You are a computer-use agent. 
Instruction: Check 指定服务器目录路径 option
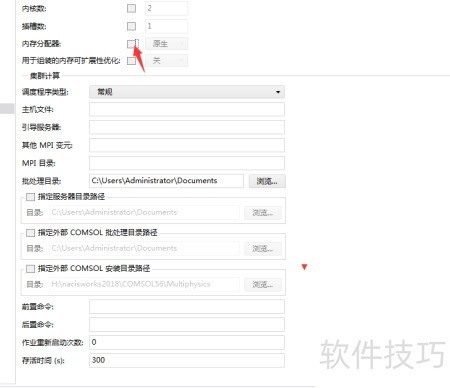[30, 197]
